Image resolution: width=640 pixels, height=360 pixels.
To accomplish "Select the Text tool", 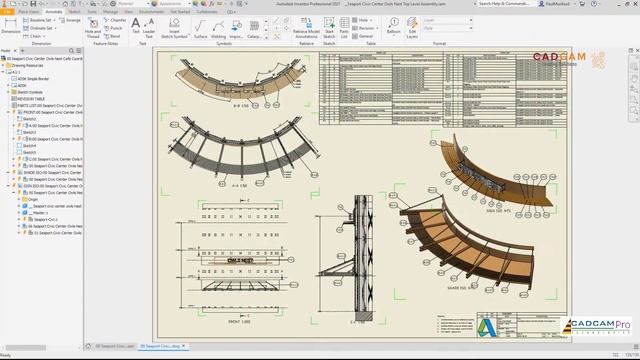I will pyautogui.click(x=136, y=25).
